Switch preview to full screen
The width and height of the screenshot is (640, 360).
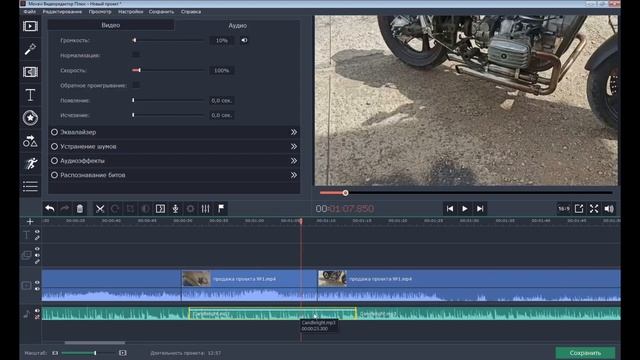pos(594,209)
